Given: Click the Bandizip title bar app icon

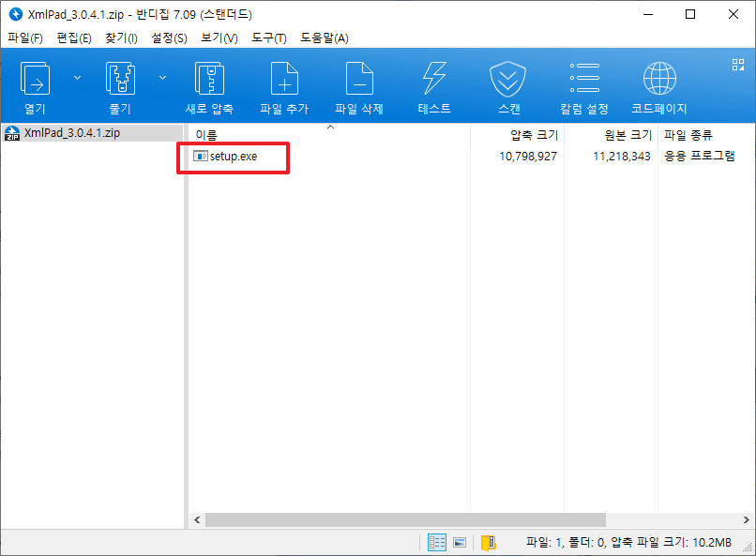Looking at the screenshot, I should pos(16,14).
